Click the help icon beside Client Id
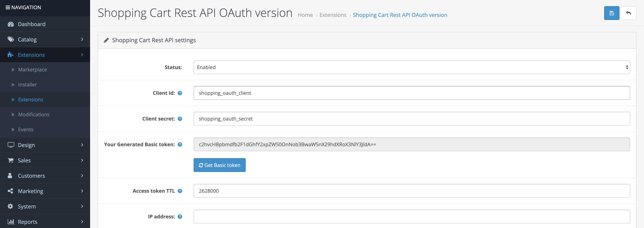Screen dimensions: 644x228 180,93
